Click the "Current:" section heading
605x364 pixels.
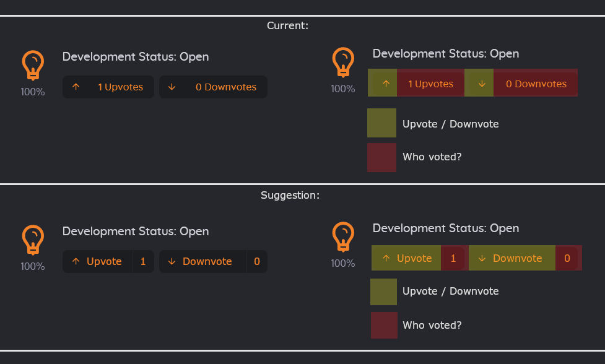(x=288, y=25)
